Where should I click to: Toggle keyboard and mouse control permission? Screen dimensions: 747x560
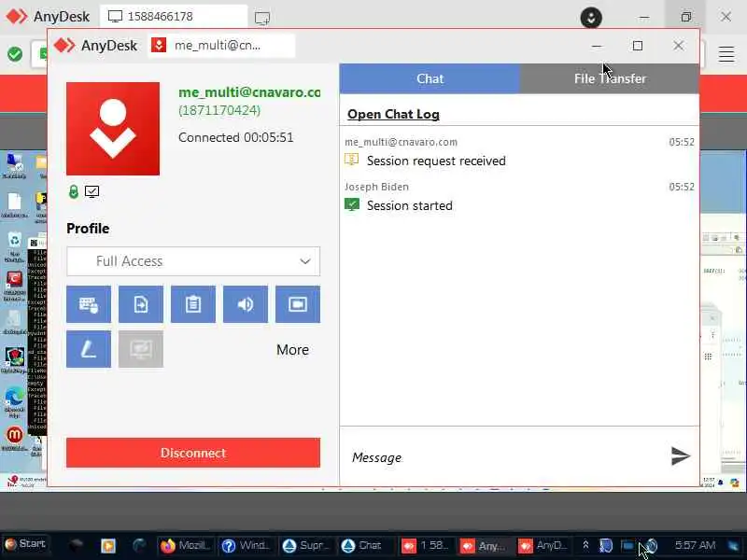click(x=89, y=304)
